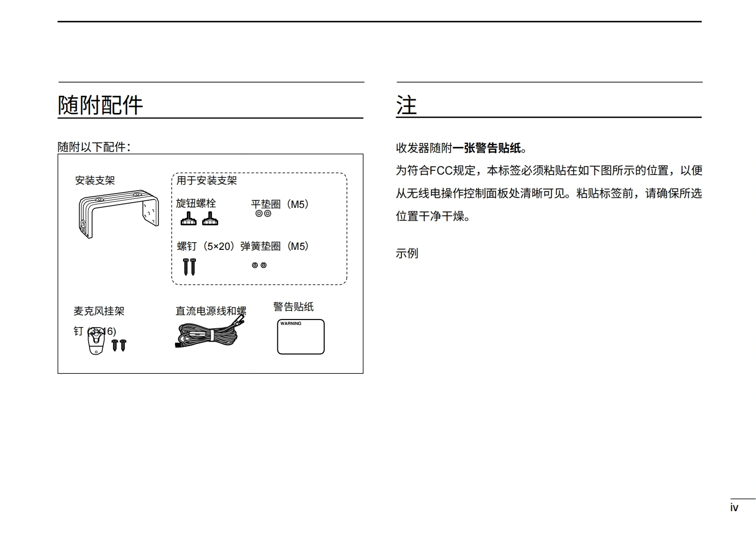Click the 警告贴纸 label above the sticker
Image resolution: width=756 pixels, height=535 pixels.
293,307
